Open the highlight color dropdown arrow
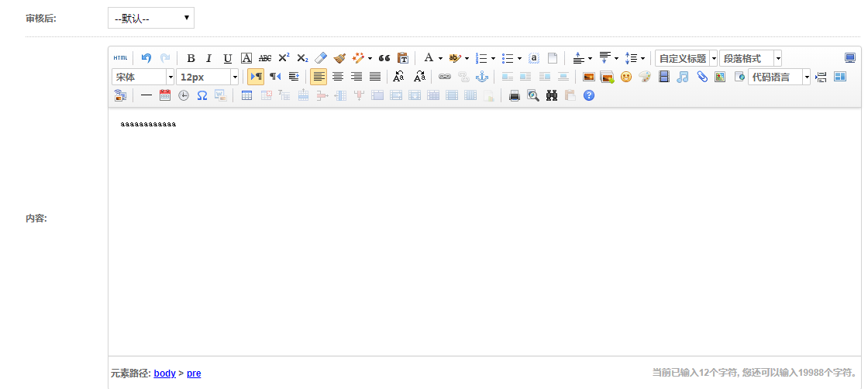Screen dimensions: 868x389 point(467,58)
